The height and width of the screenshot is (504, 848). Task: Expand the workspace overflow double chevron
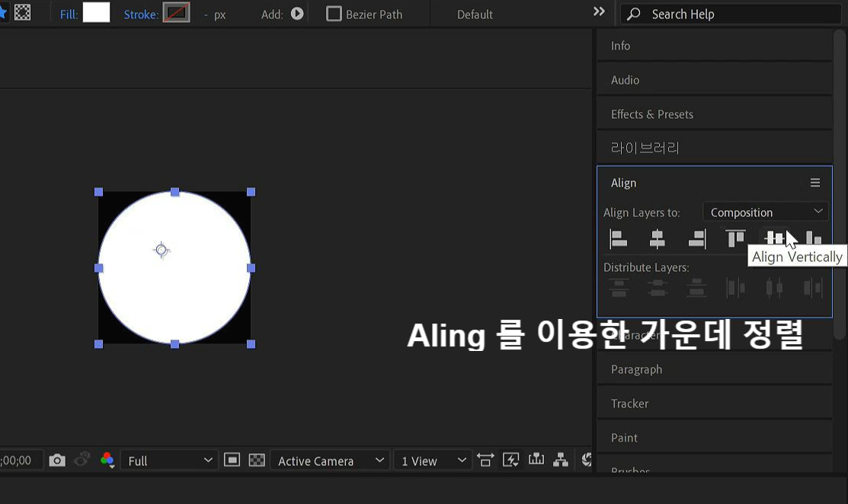click(599, 11)
